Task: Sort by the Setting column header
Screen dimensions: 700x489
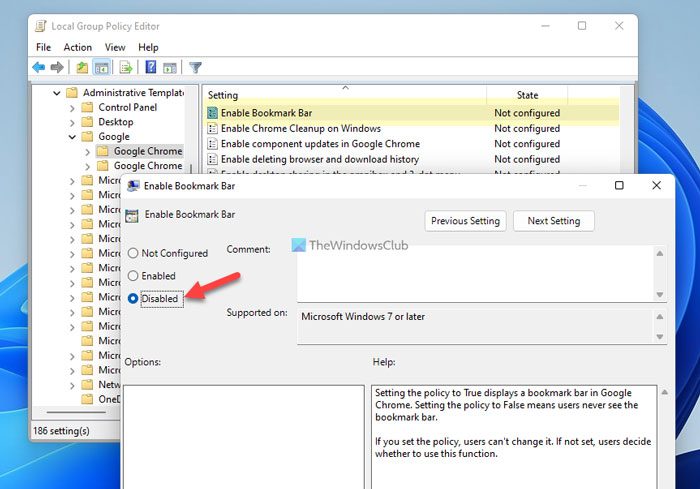Action: click(345, 95)
